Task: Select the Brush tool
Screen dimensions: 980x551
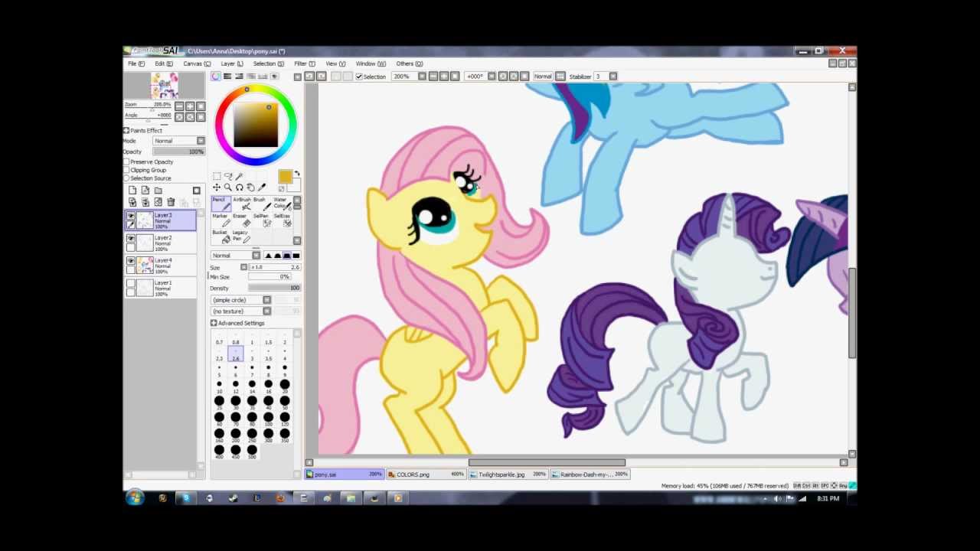Action: 262,204
